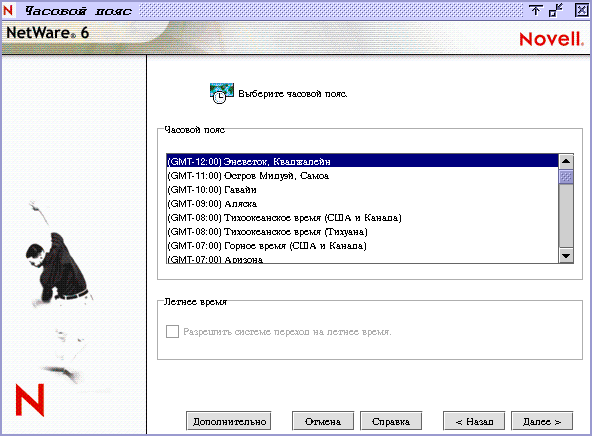Click the red N icon in title bar
This screenshot has width=592, height=436.
pyautogui.click(x=8, y=10)
